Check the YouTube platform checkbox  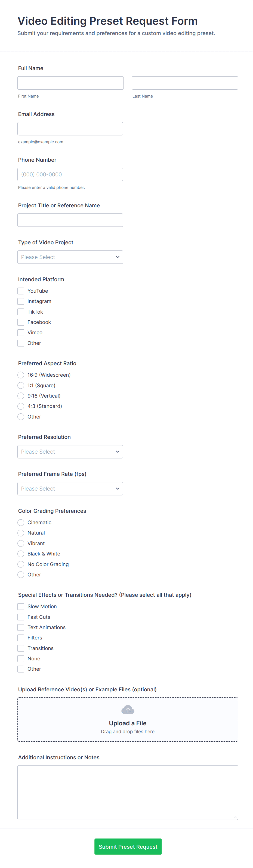(21, 291)
